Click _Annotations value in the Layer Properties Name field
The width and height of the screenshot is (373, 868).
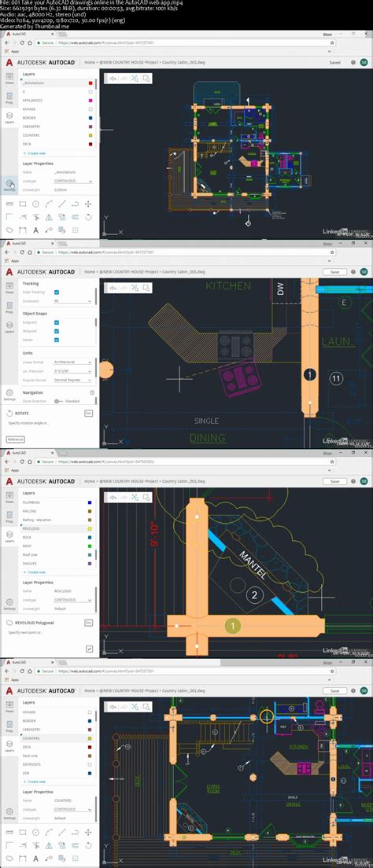coord(66,172)
